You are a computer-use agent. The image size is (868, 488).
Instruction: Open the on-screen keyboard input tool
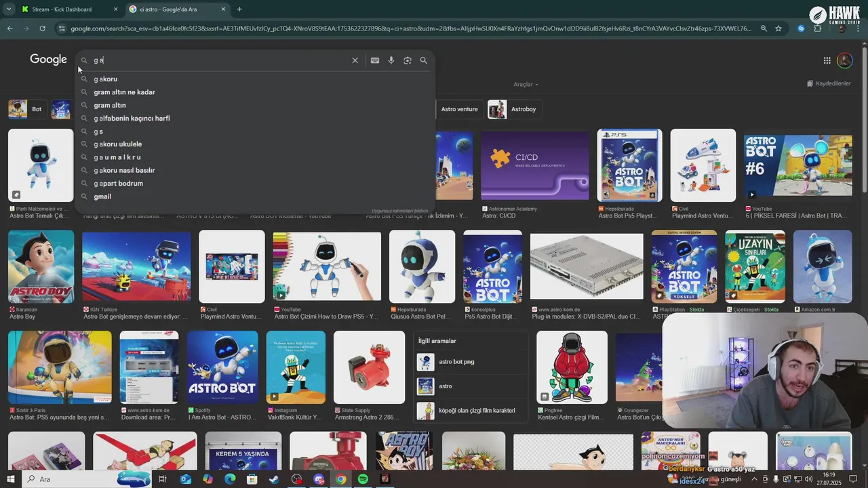pyautogui.click(x=374, y=60)
